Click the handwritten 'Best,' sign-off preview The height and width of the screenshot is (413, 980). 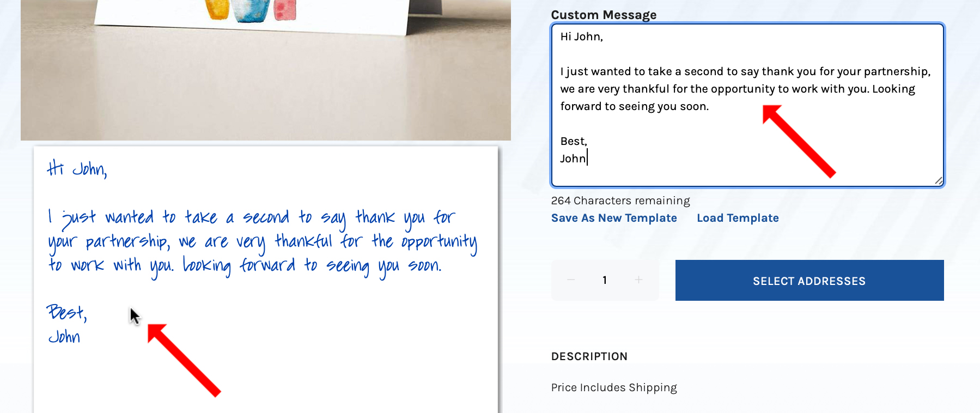(x=66, y=312)
